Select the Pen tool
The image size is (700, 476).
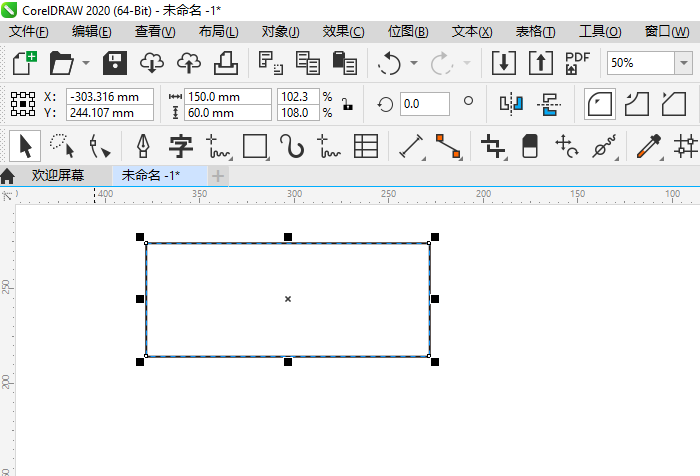[143, 146]
